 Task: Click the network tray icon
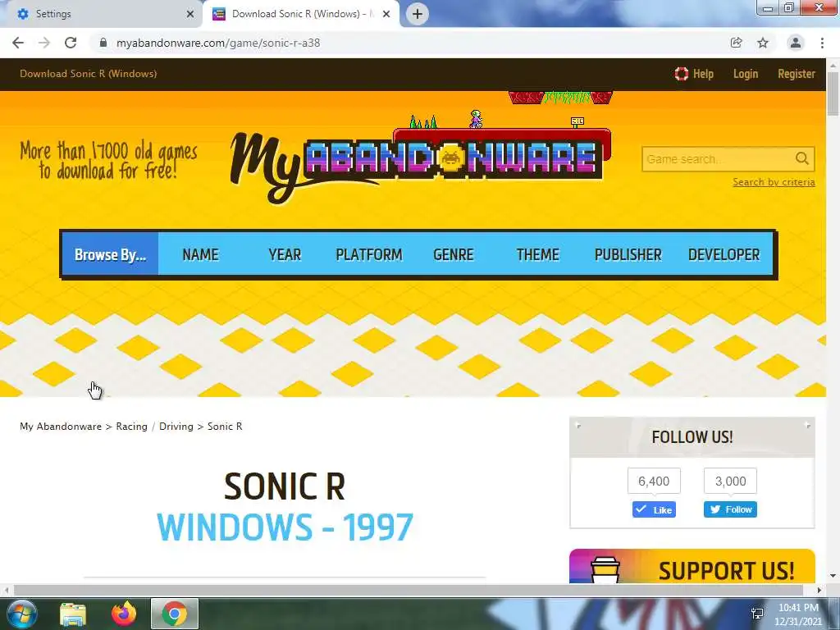pyautogui.click(x=757, y=614)
